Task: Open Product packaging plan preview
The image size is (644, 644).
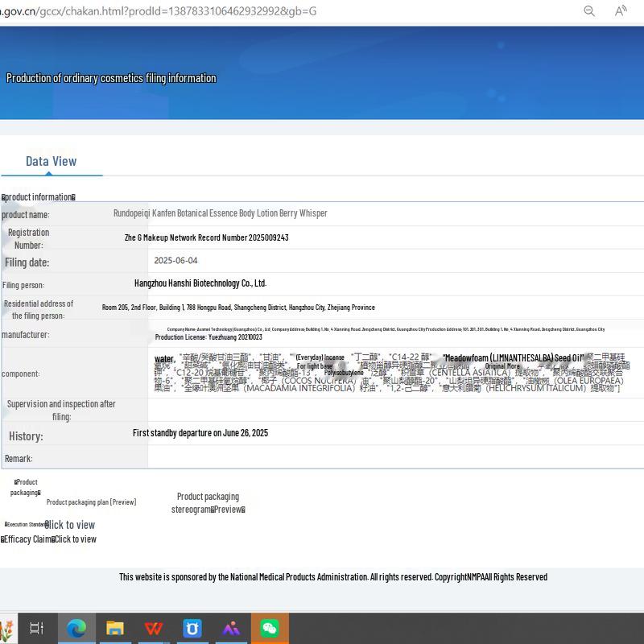Action: pos(91,502)
